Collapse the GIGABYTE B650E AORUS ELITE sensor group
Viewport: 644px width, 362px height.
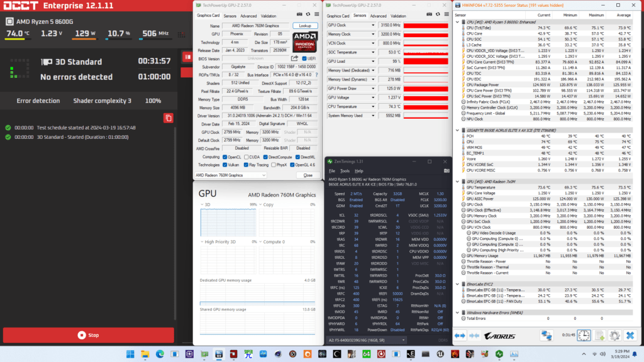[x=458, y=131]
